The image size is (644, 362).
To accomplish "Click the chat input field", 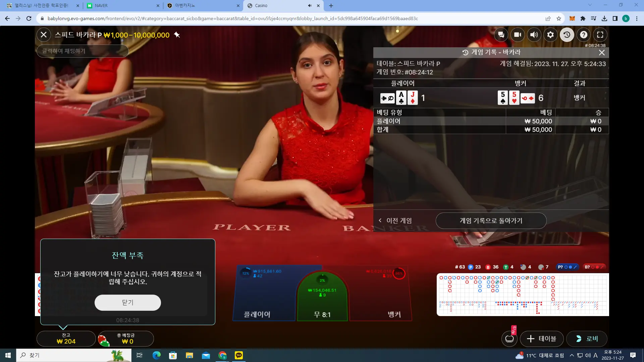I will (83, 51).
